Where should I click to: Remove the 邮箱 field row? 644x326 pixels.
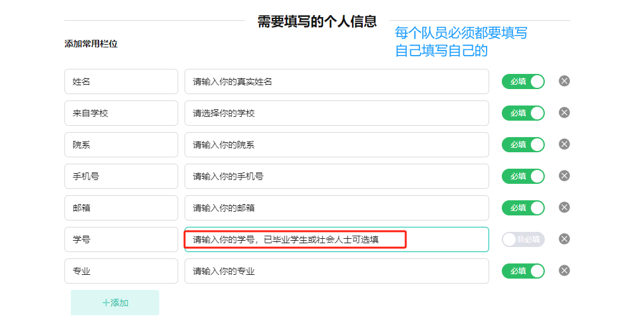click(564, 207)
